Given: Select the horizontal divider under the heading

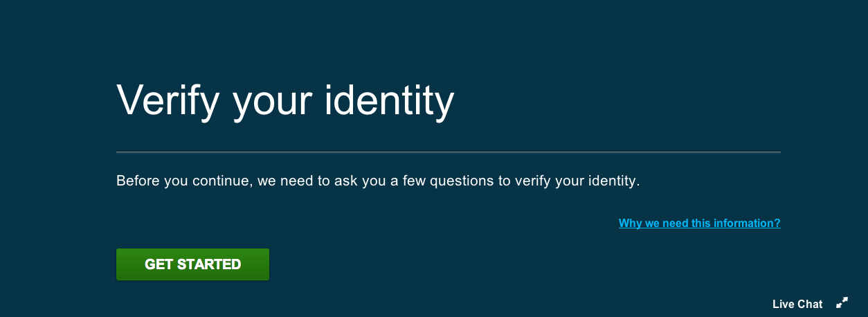Looking at the screenshot, I should click(x=449, y=152).
